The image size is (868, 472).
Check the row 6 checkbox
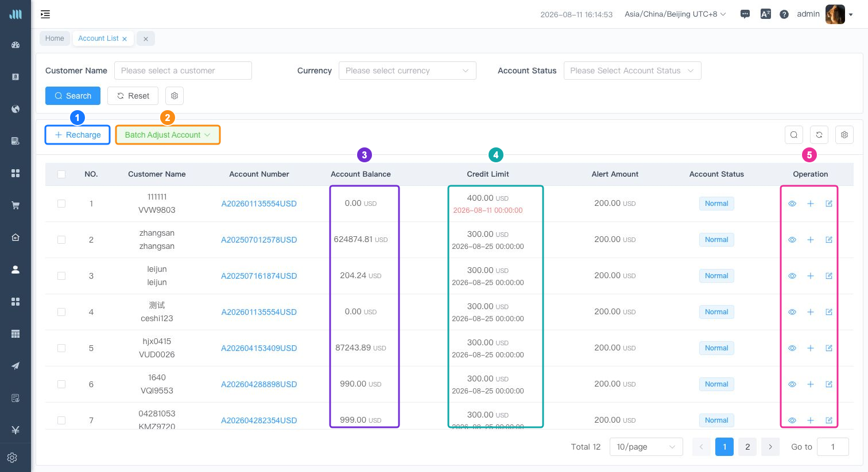tap(61, 384)
